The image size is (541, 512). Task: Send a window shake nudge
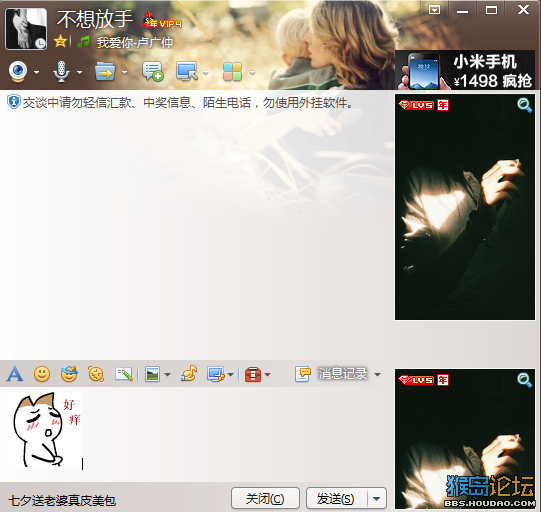pyautogui.click(x=96, y=374)
